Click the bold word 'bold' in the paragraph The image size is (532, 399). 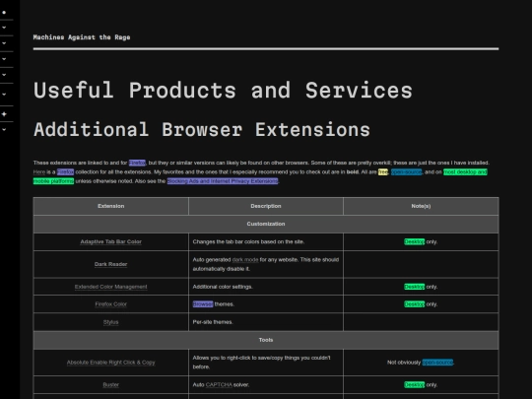(353, 172)
